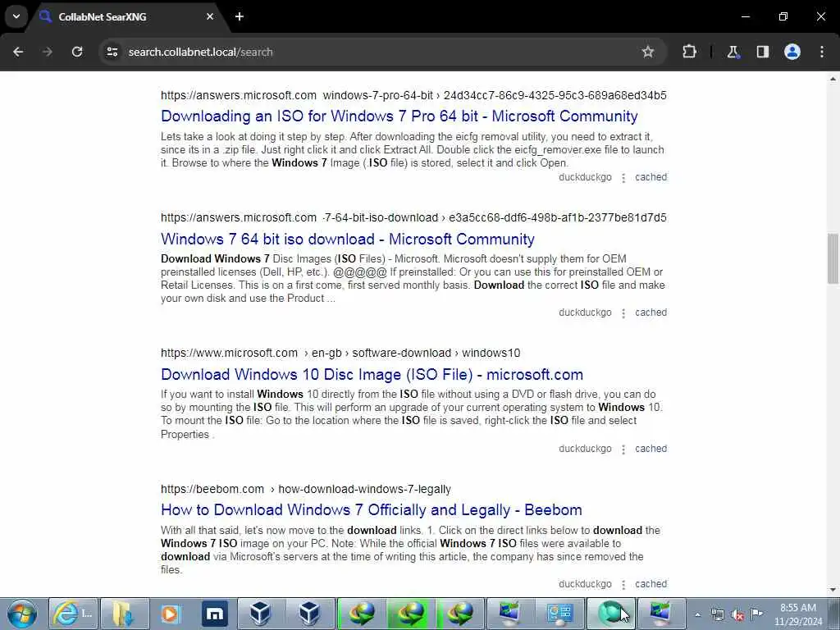Open the Chrome three-dot menu
840x630 pixels.
[822, 52]
